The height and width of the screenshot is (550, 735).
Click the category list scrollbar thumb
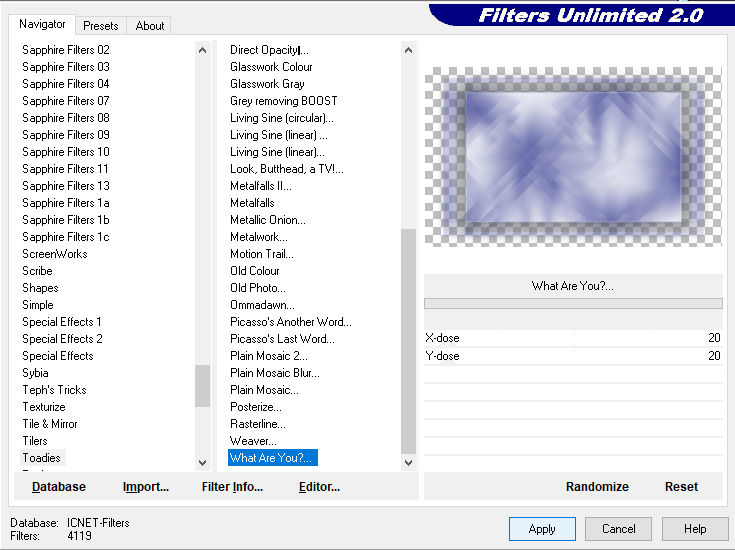click(x=202, y=386)
